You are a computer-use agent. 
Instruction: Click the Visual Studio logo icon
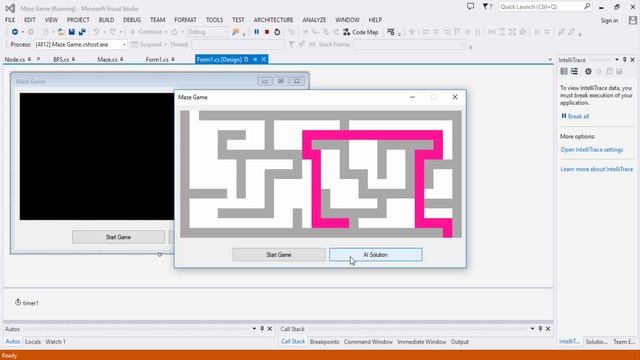click(10, 8)
